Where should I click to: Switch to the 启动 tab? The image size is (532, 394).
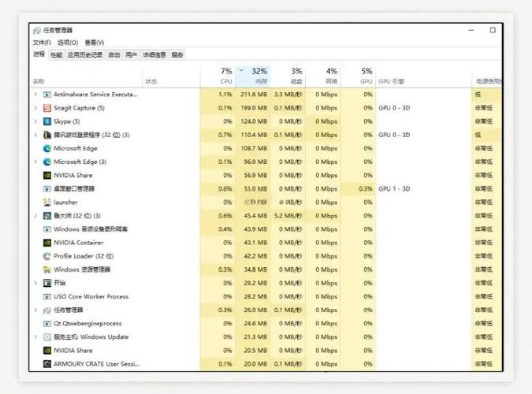[x=114, y=54]
